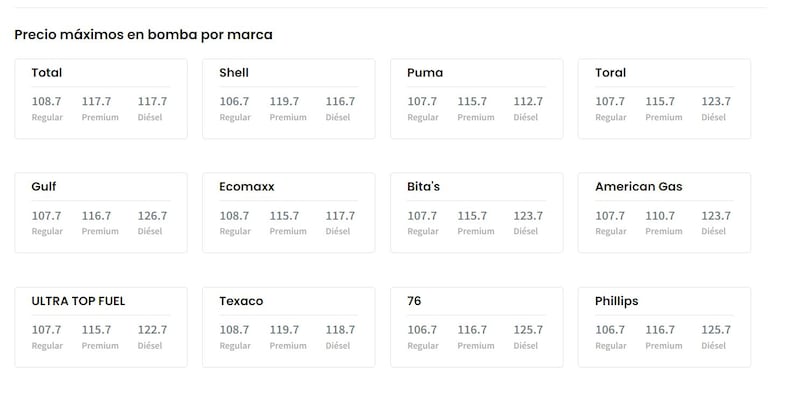Select ULTRA TOP FUEL Diésel price 122.7
Image resolution: width=800 pixels, height=396 pixels.
pyautogui.click(x=152, y=330)
